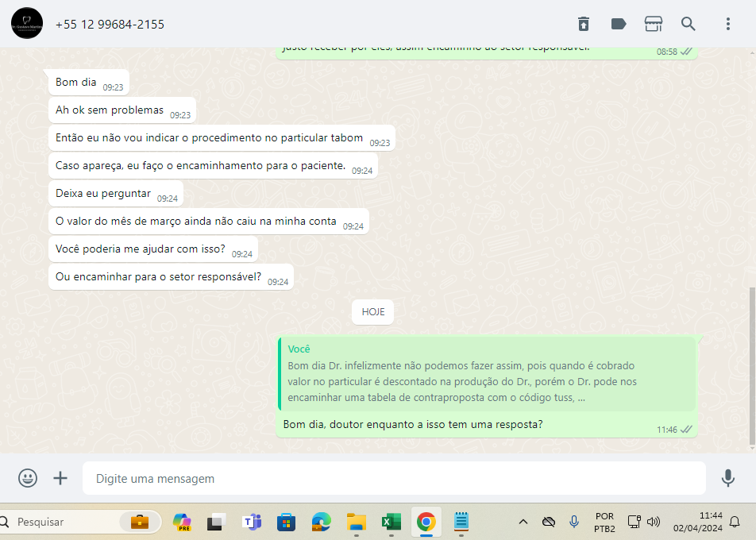Click the delete chat trash icon
The width and height of the screenshot is (756, 540).
pyautogui.click(x=584, y=24)
